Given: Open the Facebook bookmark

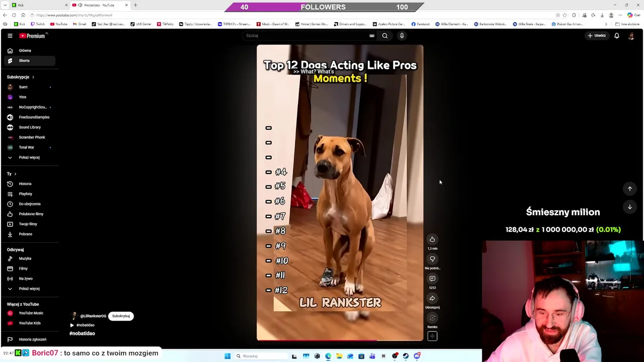Looking at the screenshot, I should click(421, 24).
